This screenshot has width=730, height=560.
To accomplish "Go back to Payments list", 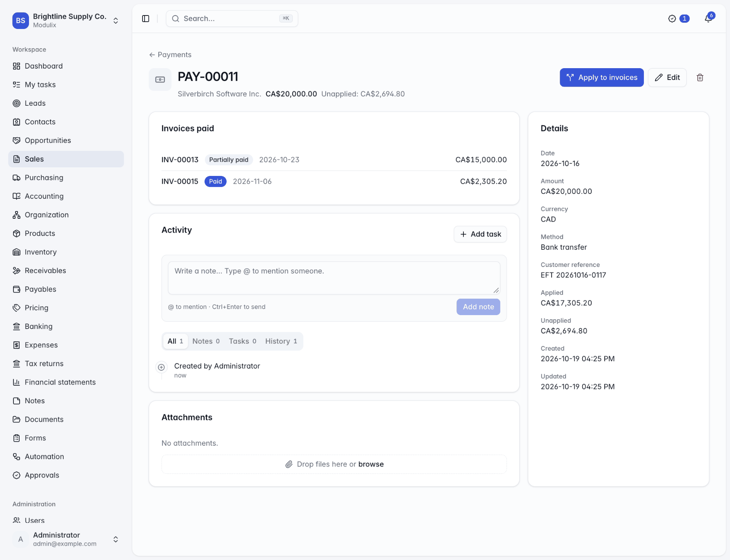I will [x=170, y=55].
